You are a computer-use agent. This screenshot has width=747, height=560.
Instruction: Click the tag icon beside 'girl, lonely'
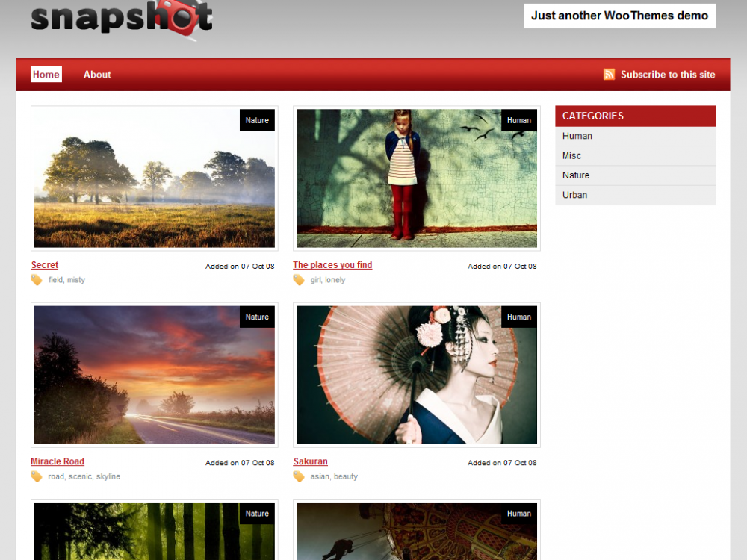299,280
